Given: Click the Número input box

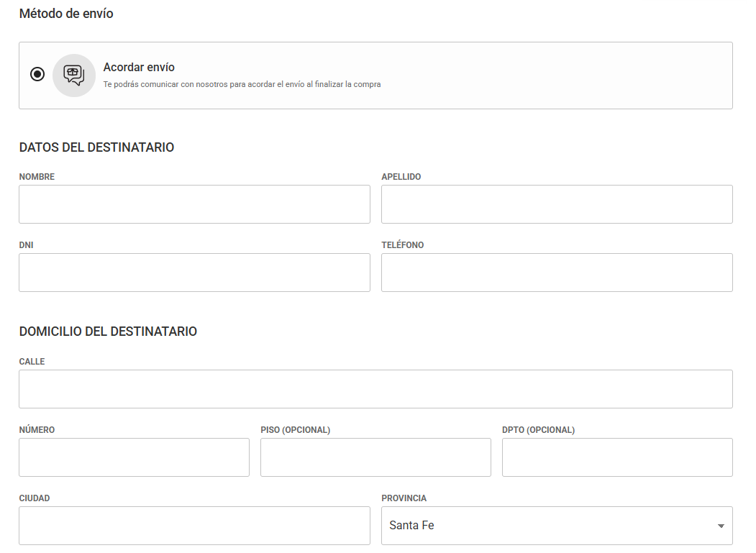Looking at the screenshot, I should (134, 457).
